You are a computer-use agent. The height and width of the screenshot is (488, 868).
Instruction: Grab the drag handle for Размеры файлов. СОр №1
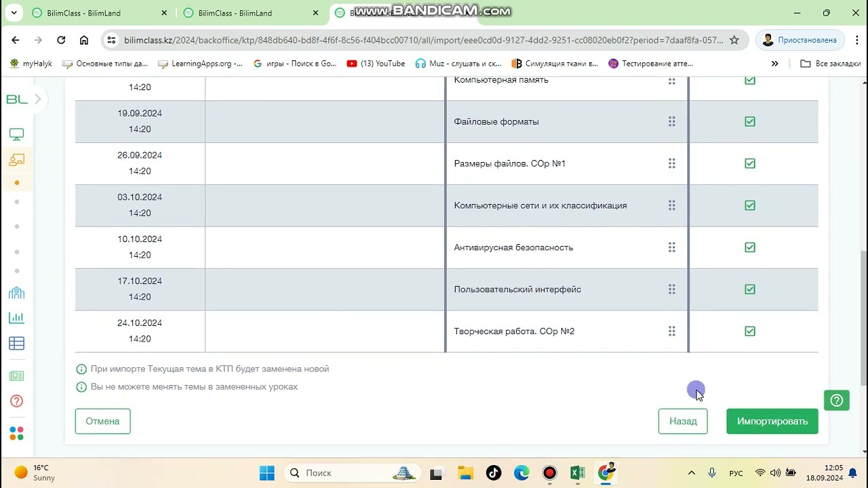pyautogui.click(x=672, y=163)
